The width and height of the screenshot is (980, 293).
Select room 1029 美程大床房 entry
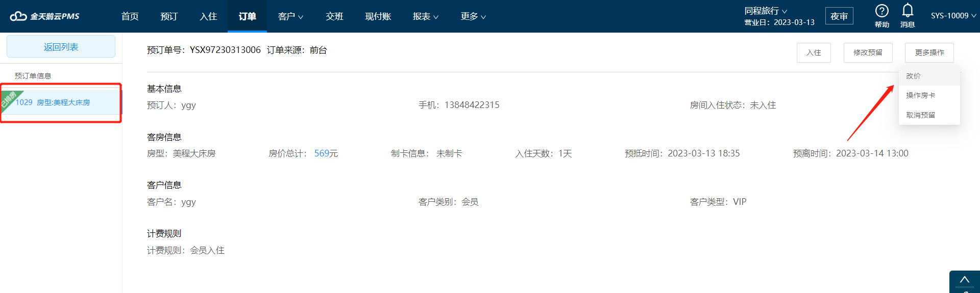pyautogui.click(x=61, y=102)
